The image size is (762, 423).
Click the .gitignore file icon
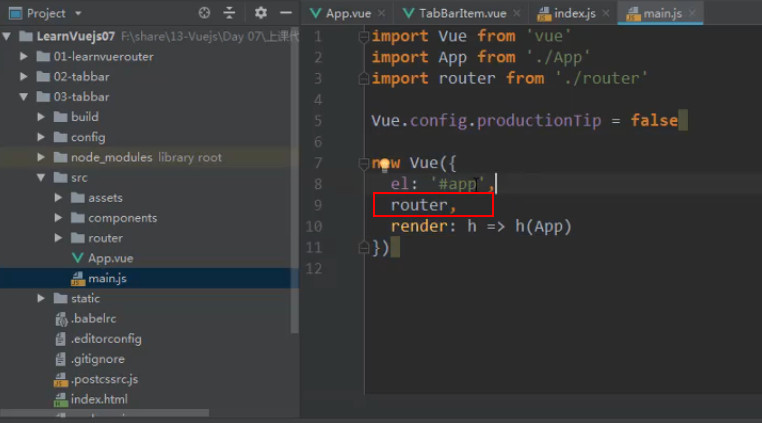click(x=61, y=359)
